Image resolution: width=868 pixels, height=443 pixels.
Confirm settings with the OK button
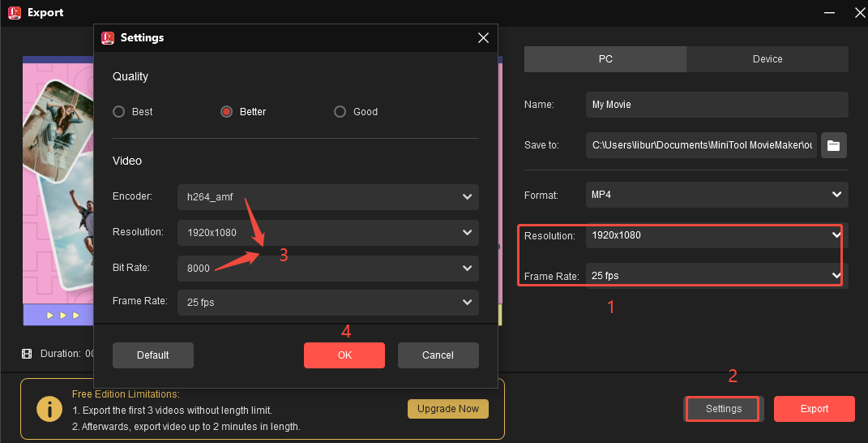[x=344, y=355]
